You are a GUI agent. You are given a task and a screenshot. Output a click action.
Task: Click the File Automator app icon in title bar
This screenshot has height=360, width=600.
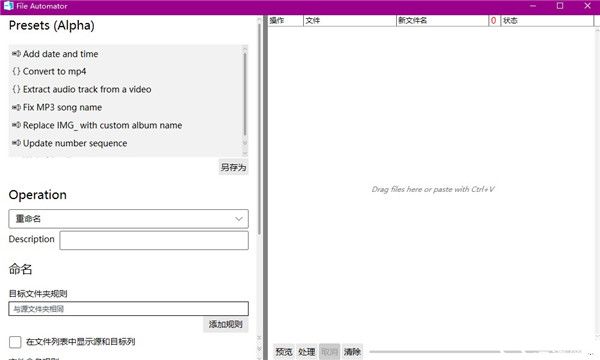[8, 6]
